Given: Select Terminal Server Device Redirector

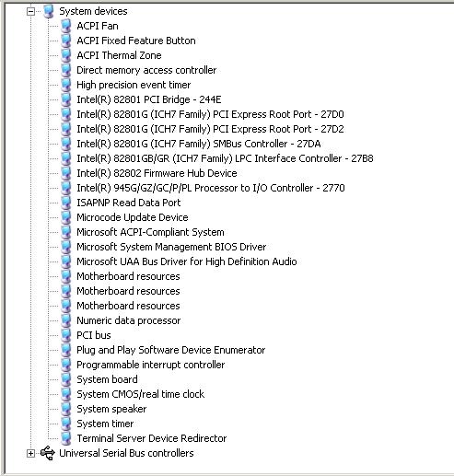Looking at the screenshot, I should coord(152,438).
